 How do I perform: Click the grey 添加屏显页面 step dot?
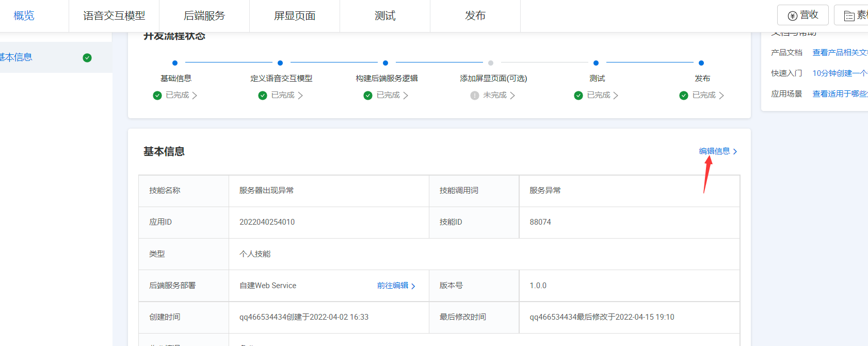point(491,63)
